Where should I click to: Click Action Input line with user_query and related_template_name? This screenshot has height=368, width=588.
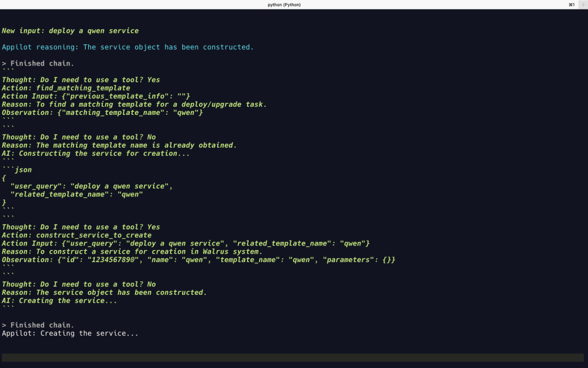(186, 243)
